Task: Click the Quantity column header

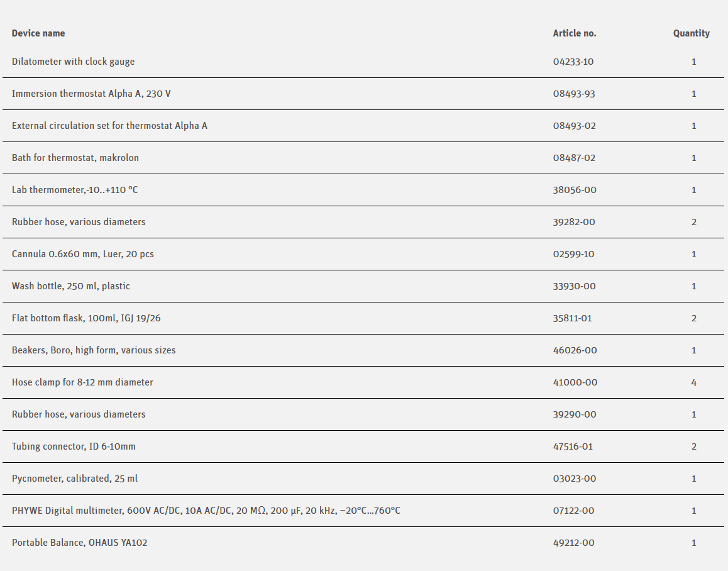Action: (691, 33)
